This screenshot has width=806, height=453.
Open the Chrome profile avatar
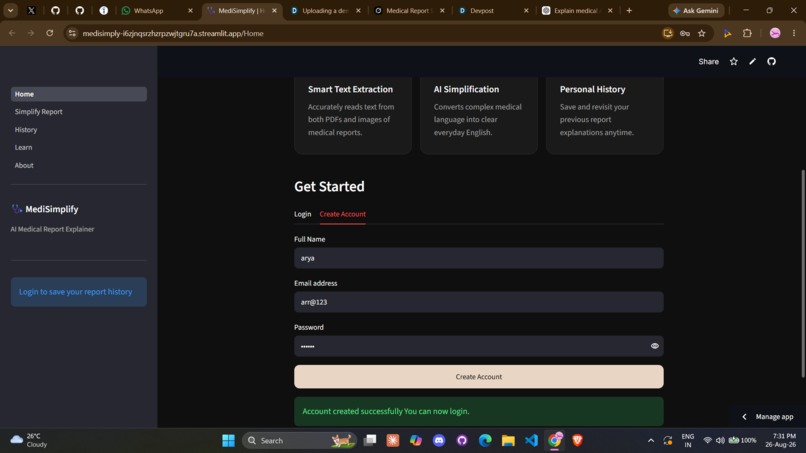pos(775,33)
